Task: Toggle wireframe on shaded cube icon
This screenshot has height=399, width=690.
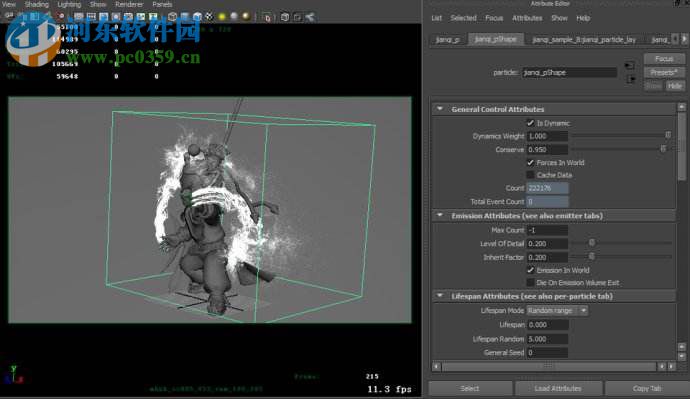Action: point(197,17)
